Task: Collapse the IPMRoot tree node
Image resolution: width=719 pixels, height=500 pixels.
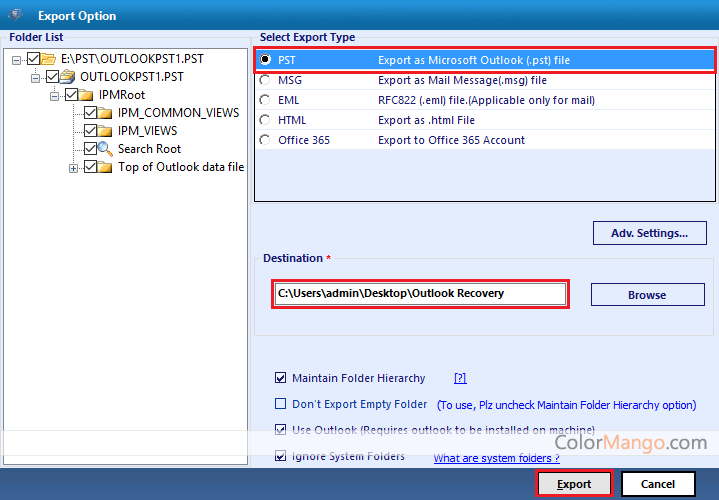Action: 54,96
